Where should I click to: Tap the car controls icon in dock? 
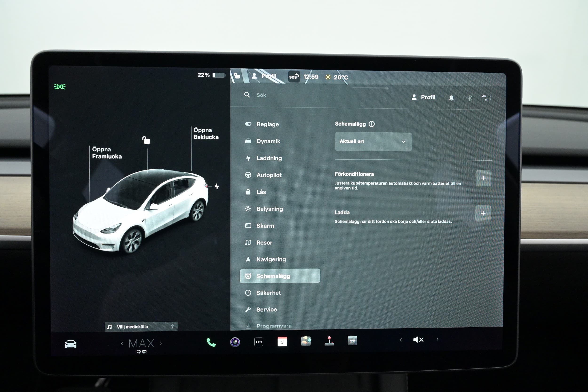71,344
